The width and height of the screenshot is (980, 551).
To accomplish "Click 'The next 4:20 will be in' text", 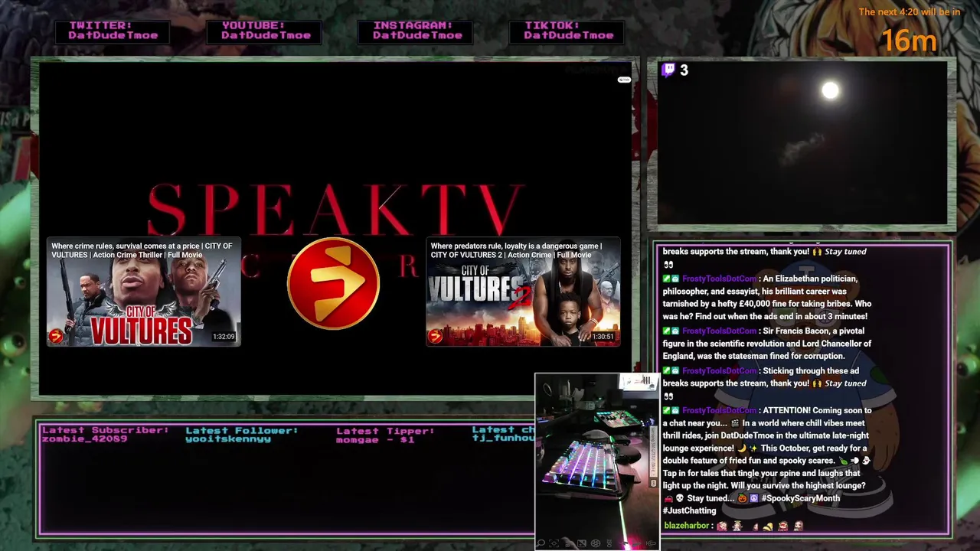I will 909,11.
